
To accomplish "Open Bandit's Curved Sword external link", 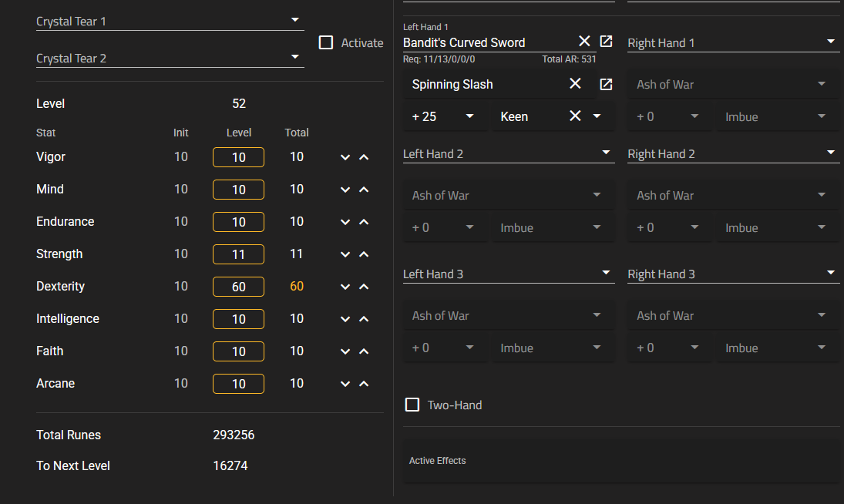I will [606, 42].
